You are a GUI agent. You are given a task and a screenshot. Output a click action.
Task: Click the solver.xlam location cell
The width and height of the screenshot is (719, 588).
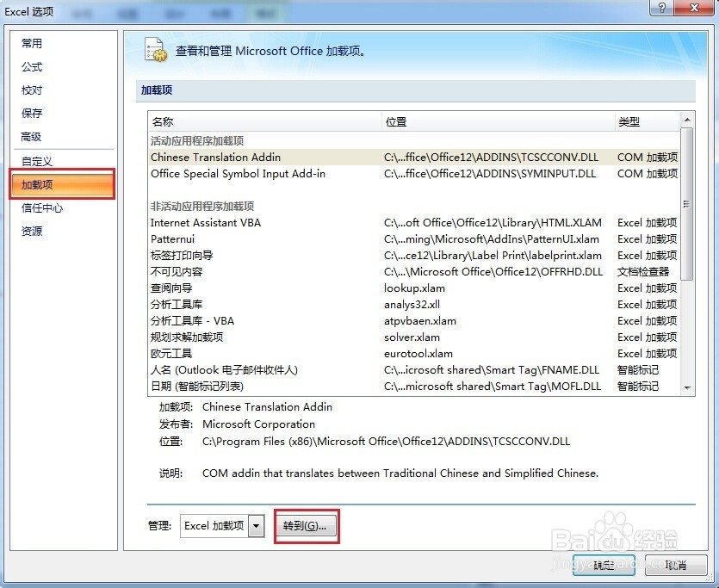point(412,337)
